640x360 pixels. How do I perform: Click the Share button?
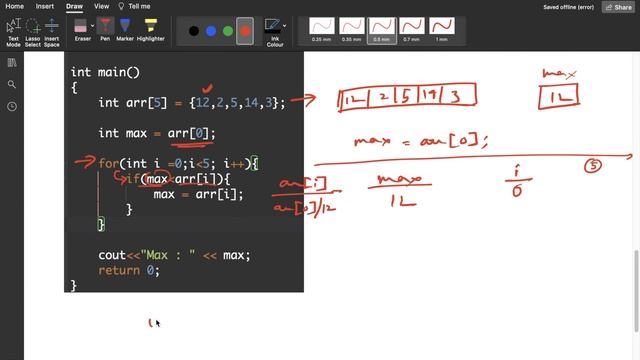click(618, 7)
